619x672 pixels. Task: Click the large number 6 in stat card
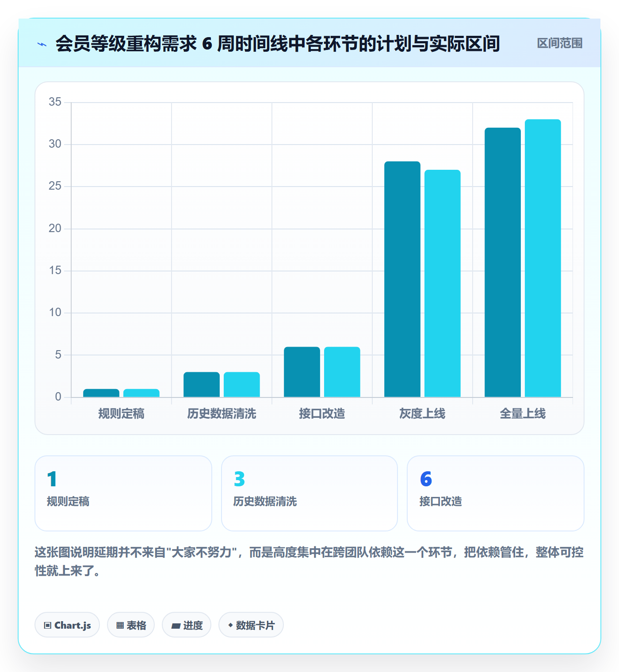[426, 479]
